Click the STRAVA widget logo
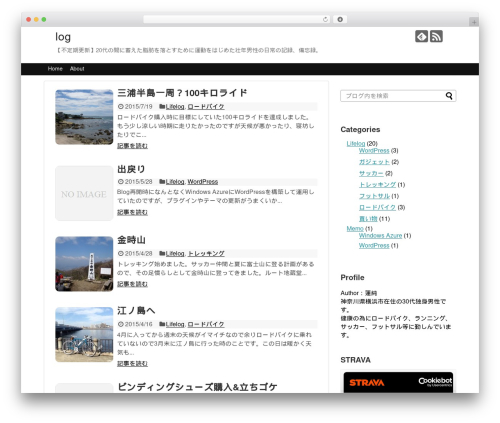Screen dimensions: 500x423 pyautogui.click(x=367, y=383)
